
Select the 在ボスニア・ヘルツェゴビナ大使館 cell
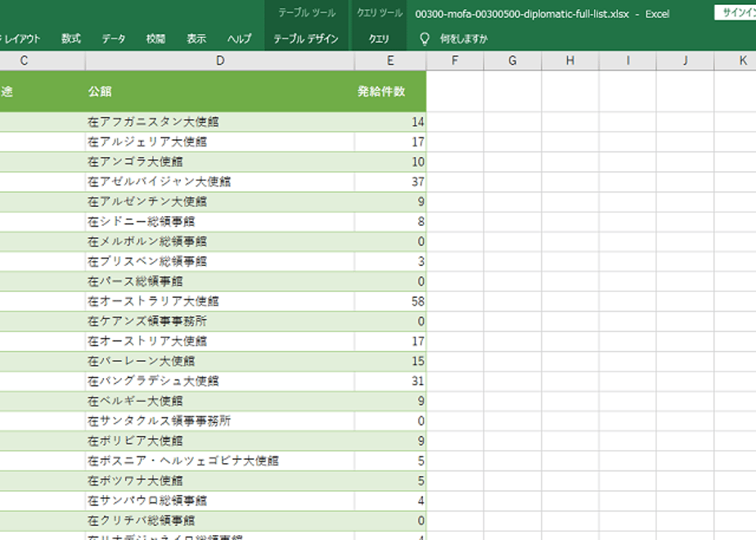pyautogui.click(x=220, y=461)
